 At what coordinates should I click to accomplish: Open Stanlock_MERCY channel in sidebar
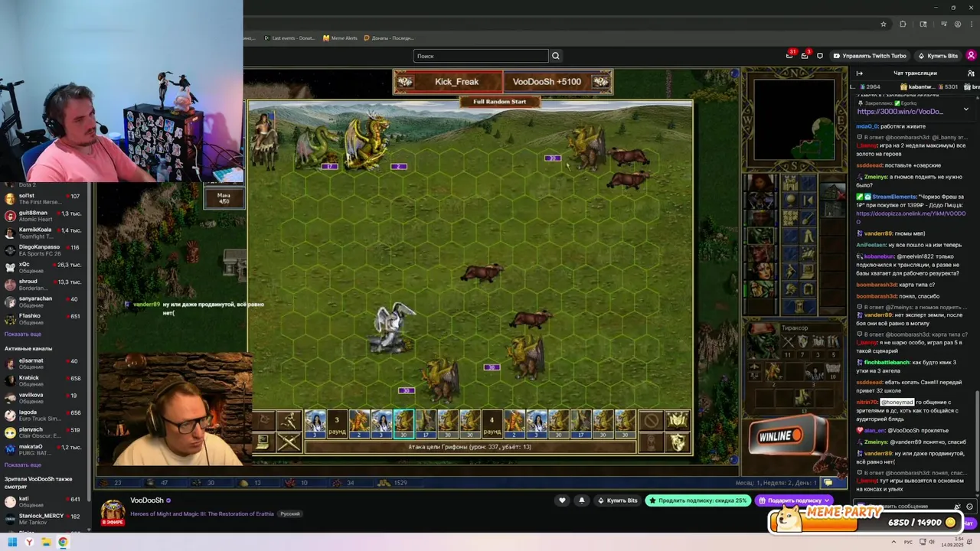(45, 519)
